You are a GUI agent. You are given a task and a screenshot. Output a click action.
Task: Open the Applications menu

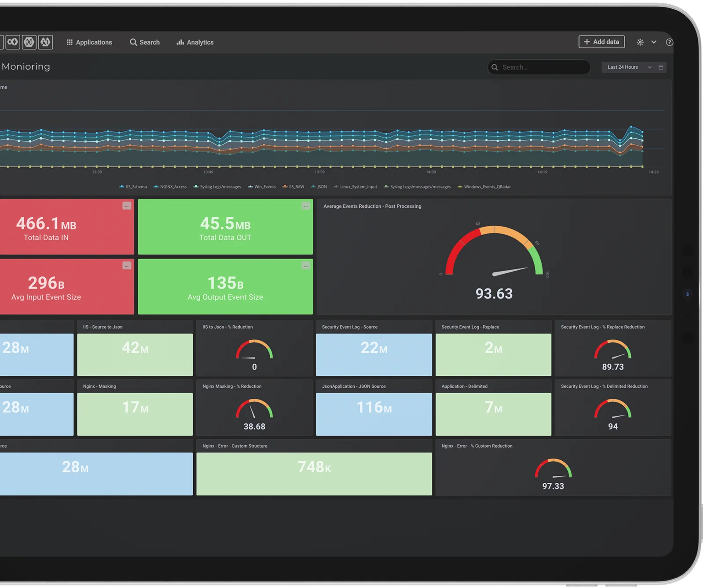pyautogui.click(x=89, y=42)
